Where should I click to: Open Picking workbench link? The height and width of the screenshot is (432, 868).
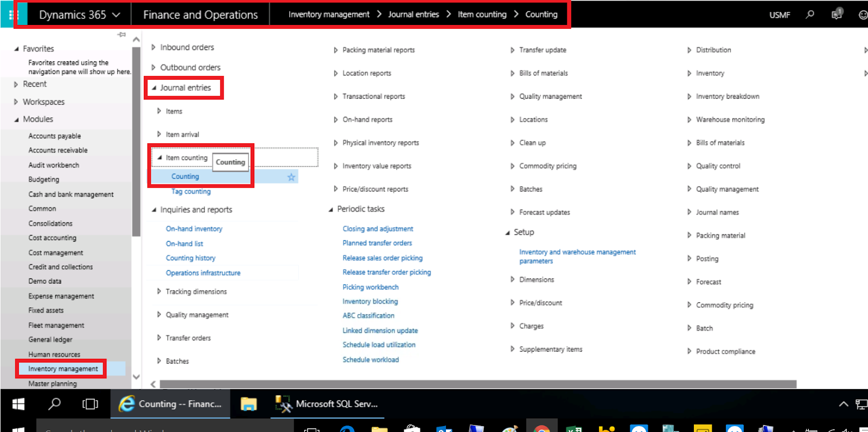click(370, 287)
